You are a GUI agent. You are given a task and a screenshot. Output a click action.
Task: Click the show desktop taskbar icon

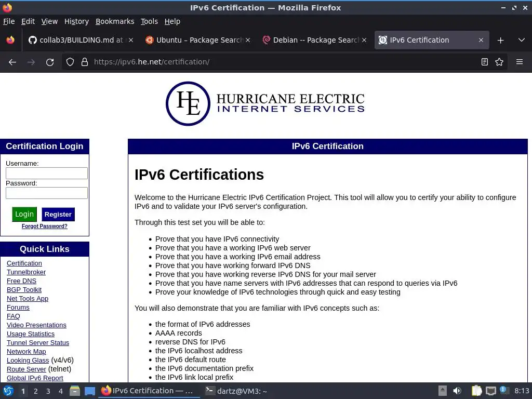tap(90, 391)
